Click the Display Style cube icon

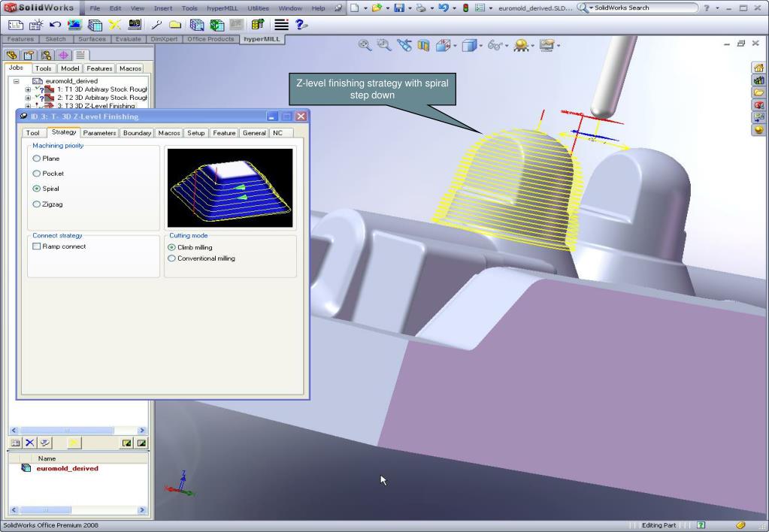pos(469,46)
